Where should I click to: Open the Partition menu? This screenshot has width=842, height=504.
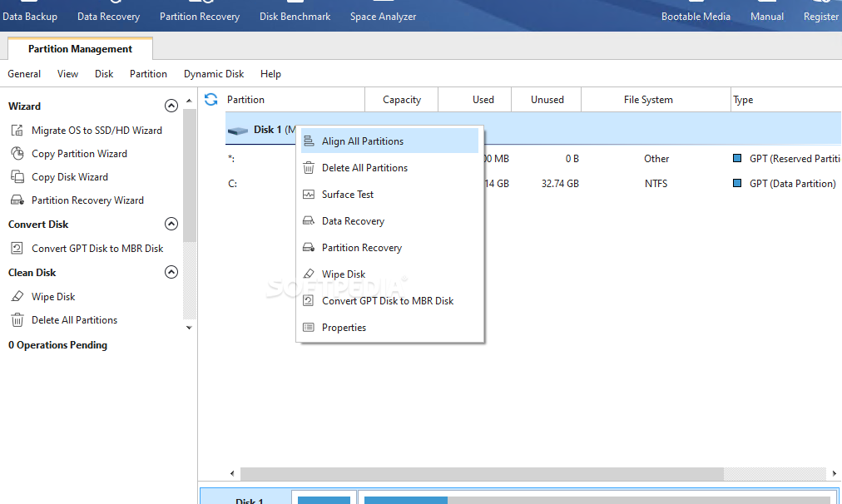[148, 74]
